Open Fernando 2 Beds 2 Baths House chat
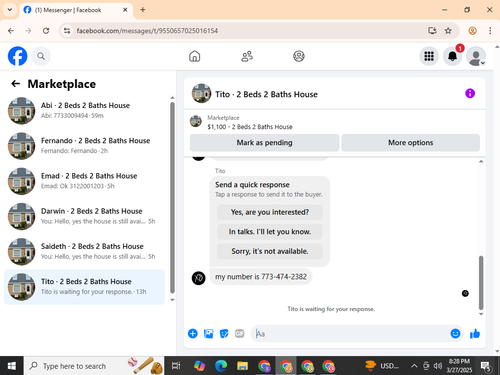The height and width of the screenshot is (375, 500). coord(84,146)
